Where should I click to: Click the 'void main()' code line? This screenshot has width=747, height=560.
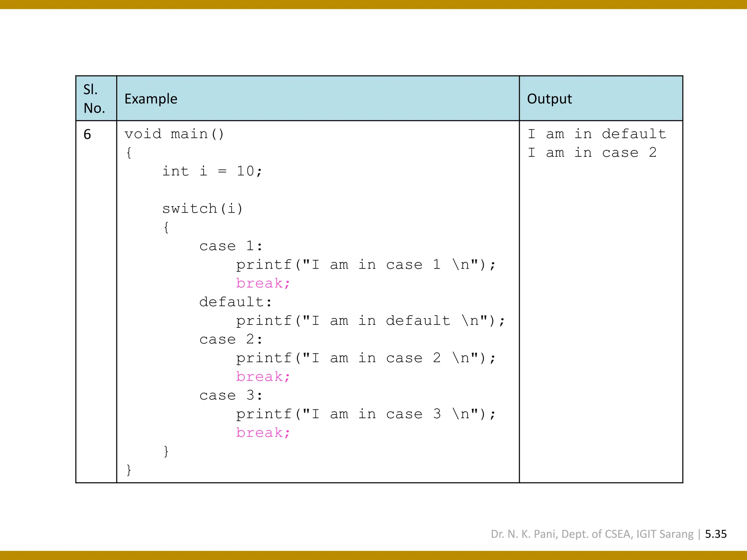point(174,134)
